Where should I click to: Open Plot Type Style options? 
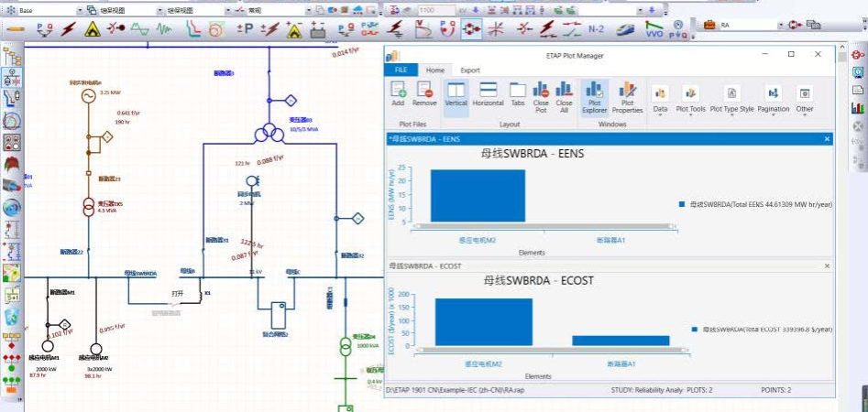click(x=731, y=98)
